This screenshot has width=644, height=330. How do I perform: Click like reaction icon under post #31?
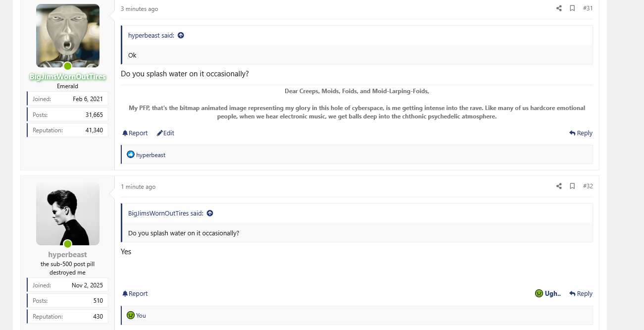[131, 155]
